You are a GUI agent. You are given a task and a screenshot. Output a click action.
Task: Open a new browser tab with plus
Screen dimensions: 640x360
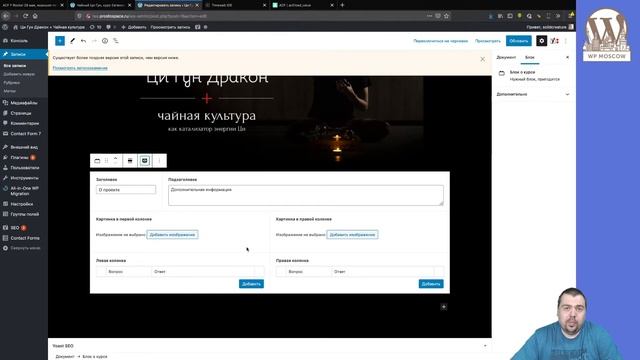[x=342, y=5]
